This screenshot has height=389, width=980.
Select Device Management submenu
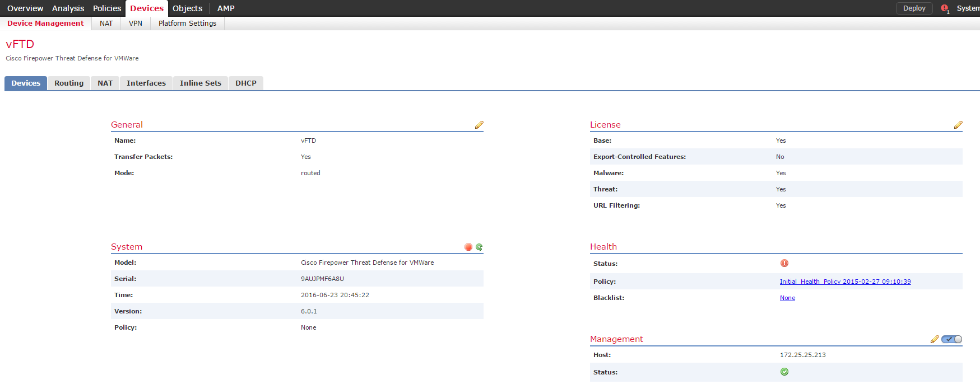click(x=45, y=24)
